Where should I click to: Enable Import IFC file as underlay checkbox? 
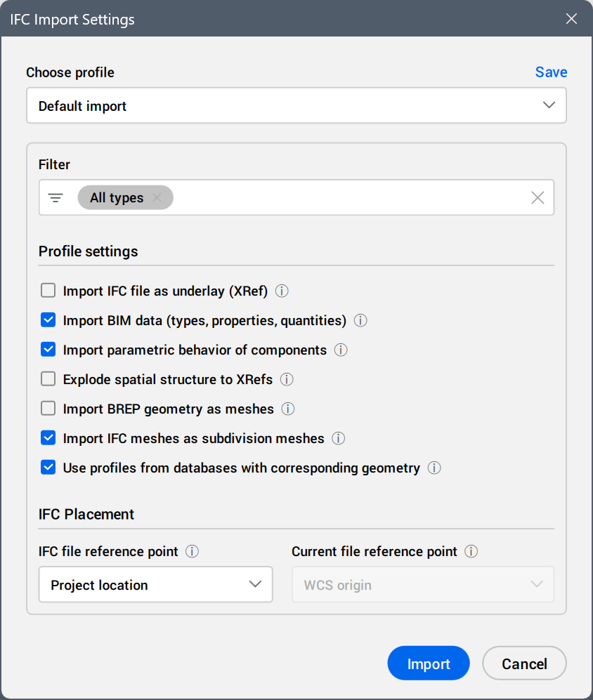pos(48,291)
